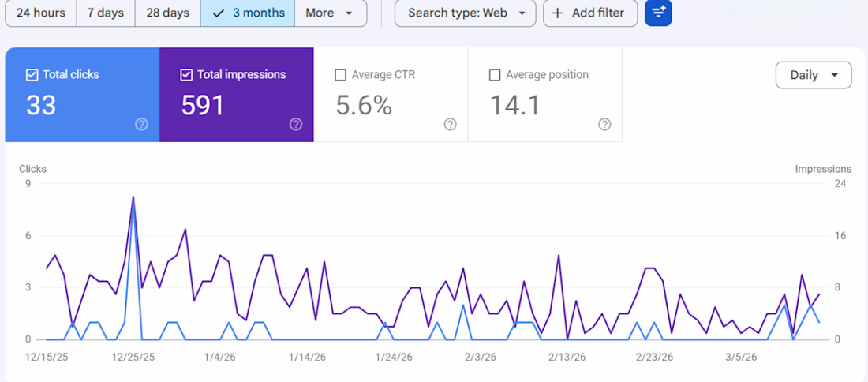Click the blue filter sparkle icon button

[658, 13]
